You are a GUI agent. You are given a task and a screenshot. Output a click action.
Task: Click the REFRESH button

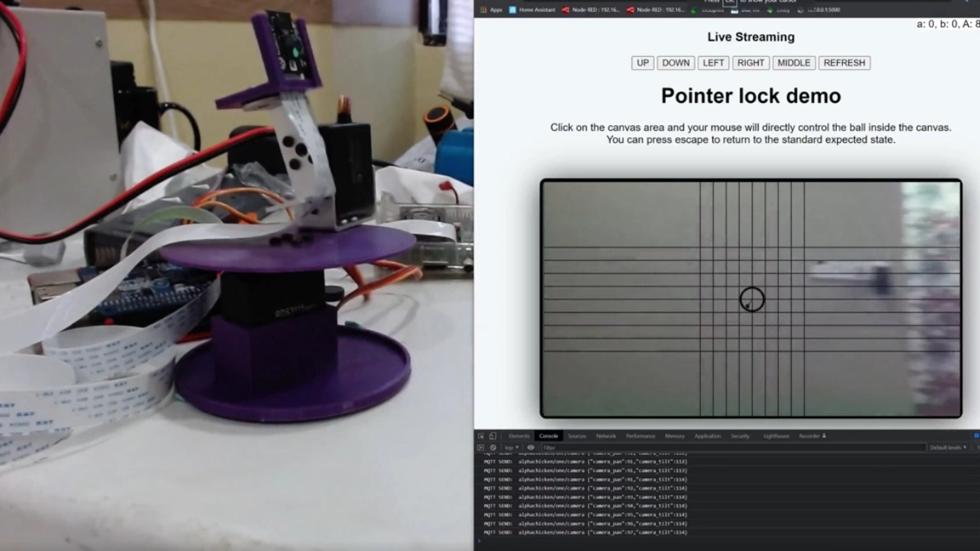(x=845, y=62)
